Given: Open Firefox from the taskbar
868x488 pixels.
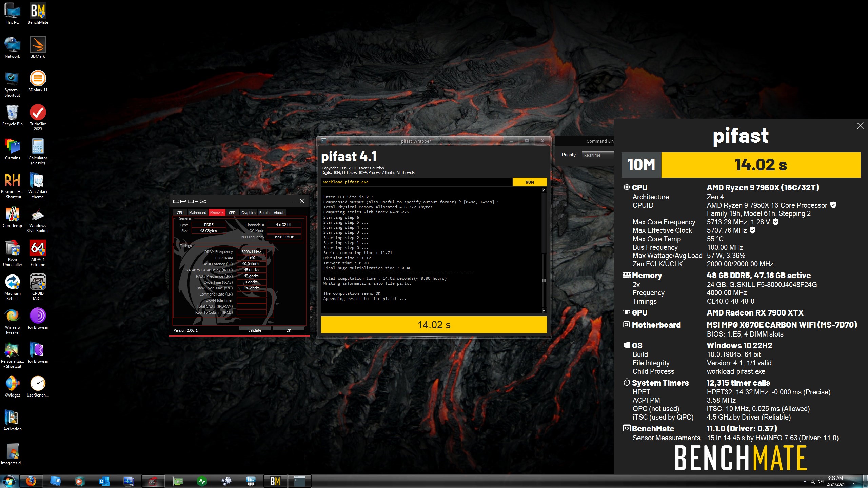Looking at the screenshot, I should click(x=31, y=481).
